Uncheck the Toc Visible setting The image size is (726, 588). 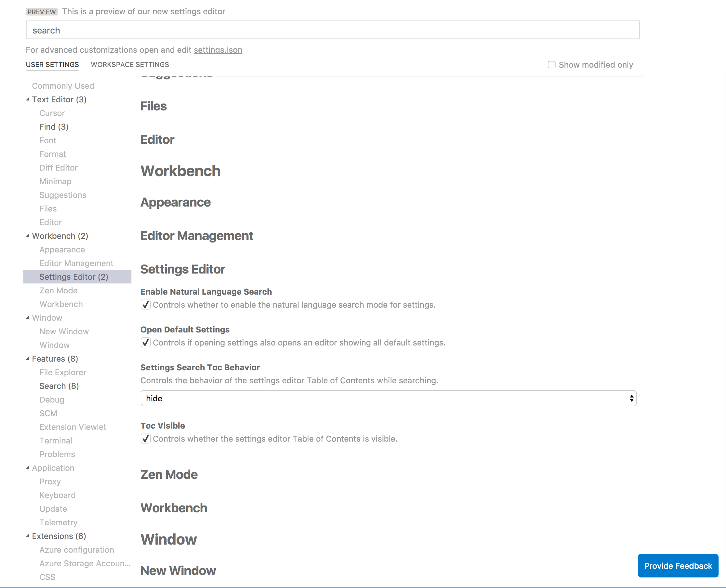[145, 439]
